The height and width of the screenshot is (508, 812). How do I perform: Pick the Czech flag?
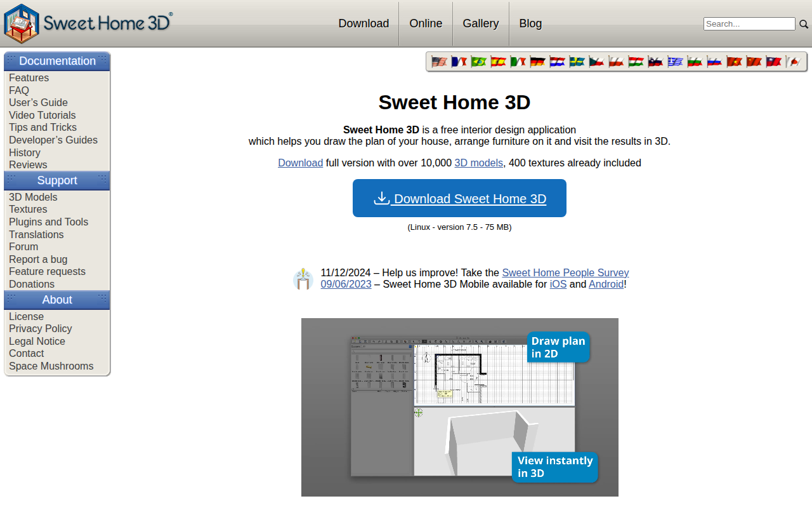tap(596, 62)
